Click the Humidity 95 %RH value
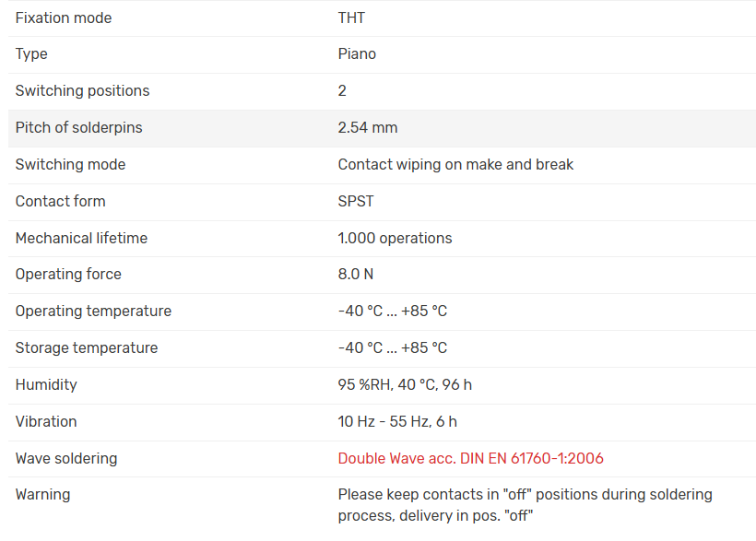Image resolution: width=756 pixels, height=541 pixels. 405,384
